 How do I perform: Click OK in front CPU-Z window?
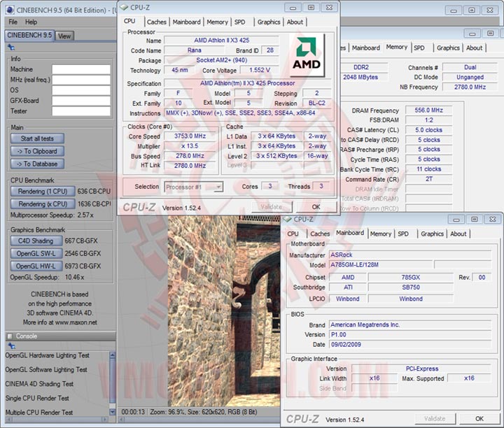click(x=316, y=207)
